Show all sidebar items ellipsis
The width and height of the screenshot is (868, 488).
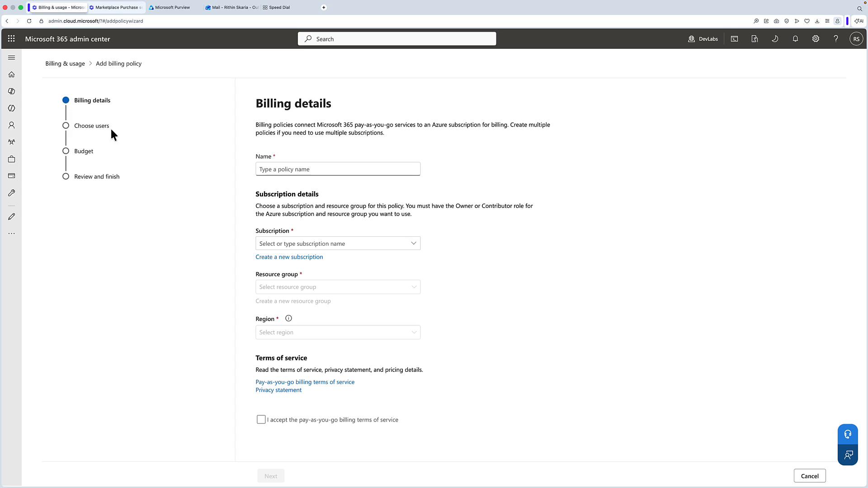(x=12, y=234)
